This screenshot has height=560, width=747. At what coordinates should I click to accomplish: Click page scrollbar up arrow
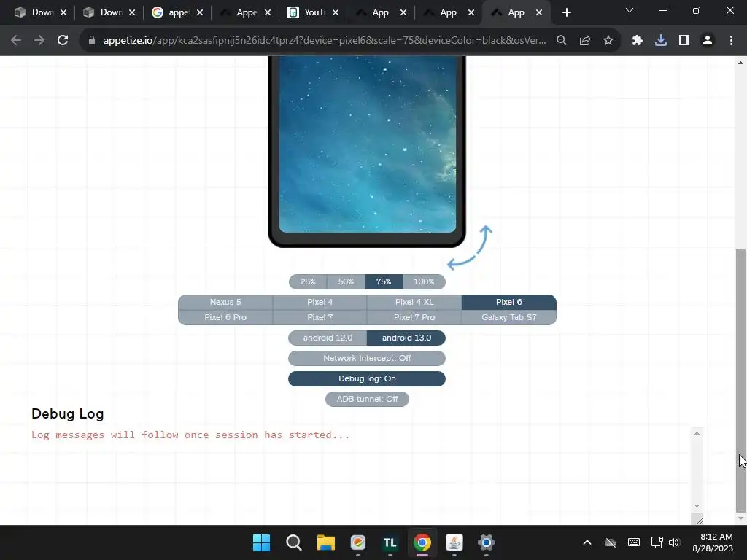(740, 63)
